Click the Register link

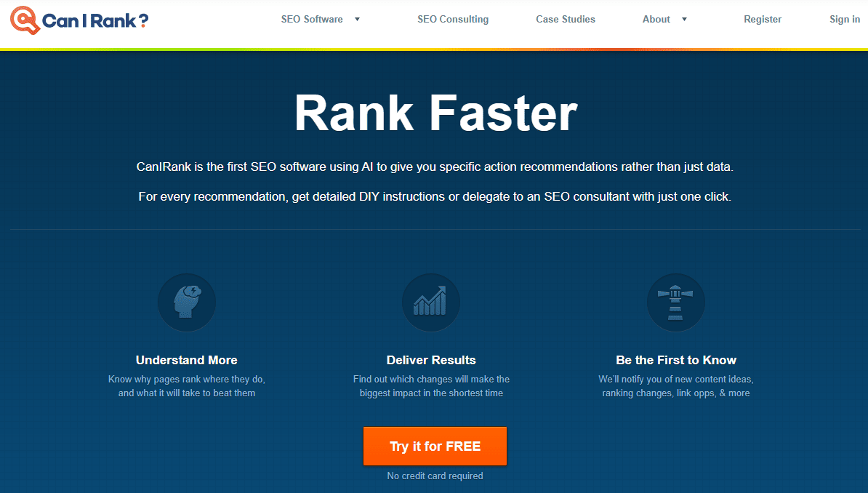[x=763, y=20]
